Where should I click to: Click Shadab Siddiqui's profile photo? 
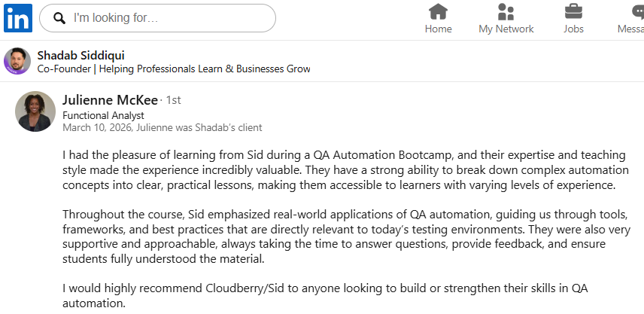coord(17,61)
